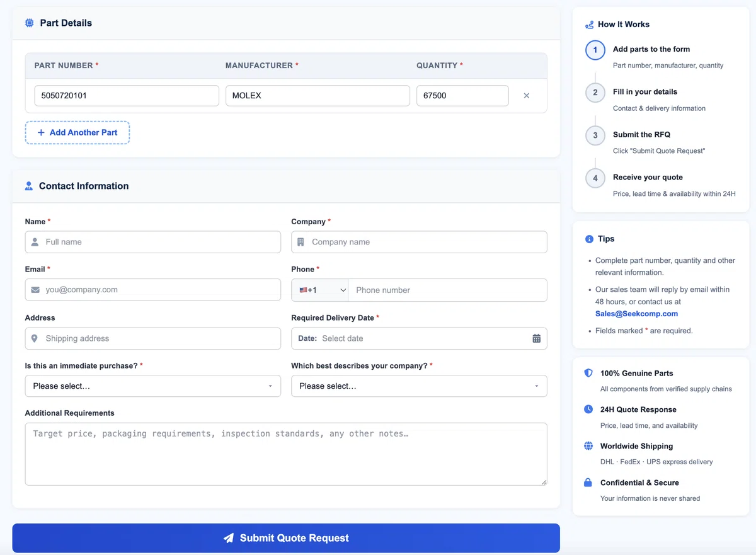This screenshot has width=756, height=555.
Task: Click the How It Works route icon
Action: point(590,25)
